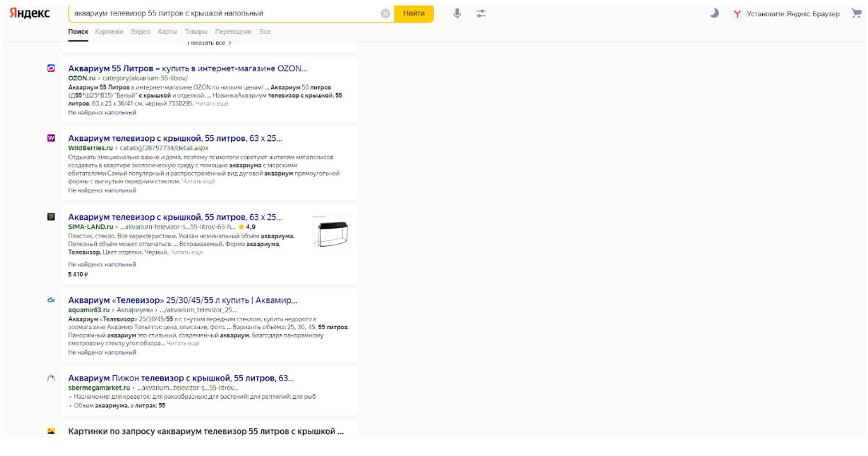868x456 pixels.
Task: Open the SIMA-LAND aquarium product thumbnail
Action: point(331,233)
